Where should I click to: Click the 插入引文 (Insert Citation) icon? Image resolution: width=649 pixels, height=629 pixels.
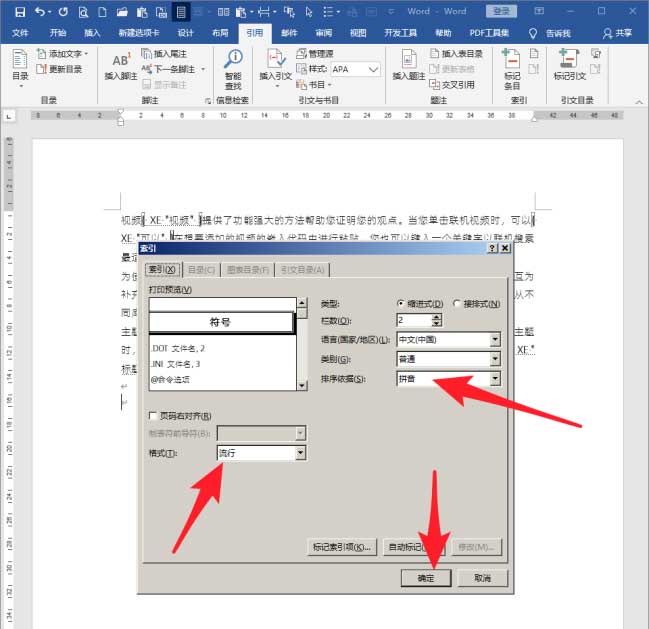275,63
